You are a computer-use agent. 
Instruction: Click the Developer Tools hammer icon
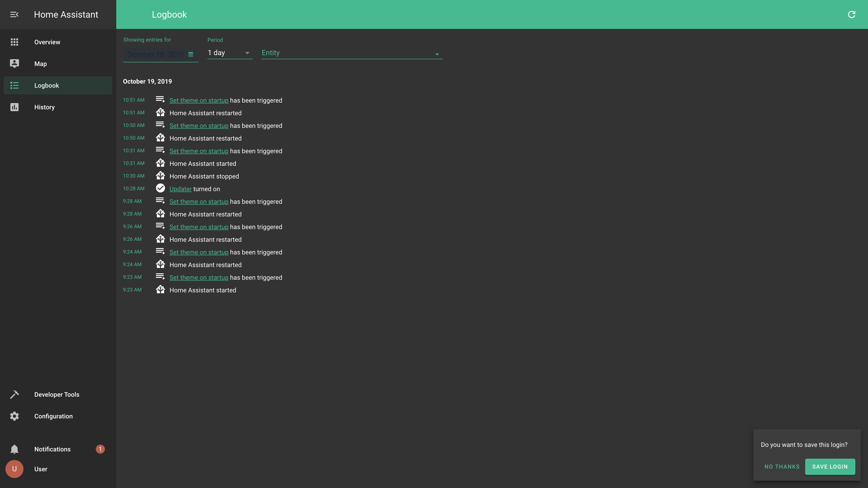14,394
